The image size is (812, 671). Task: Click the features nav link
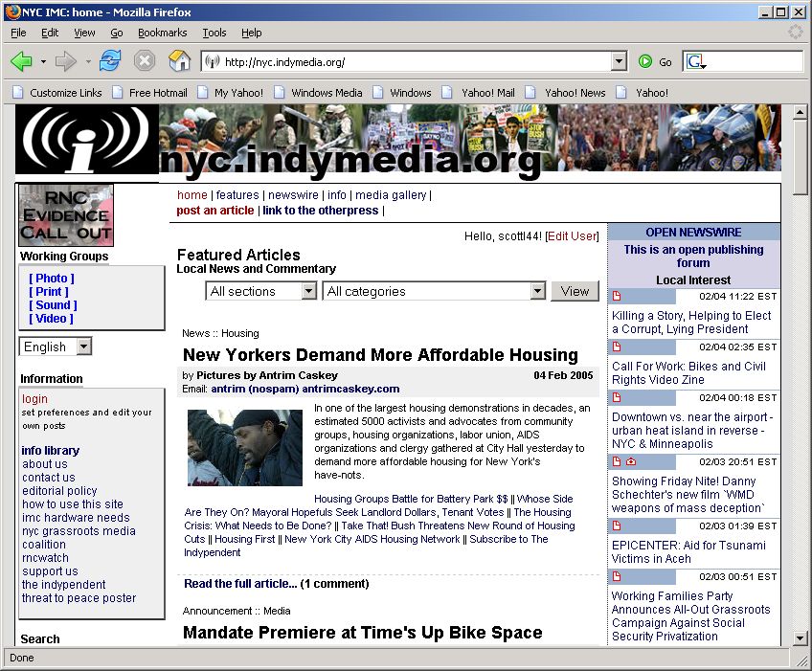click(x=237, y=194)
